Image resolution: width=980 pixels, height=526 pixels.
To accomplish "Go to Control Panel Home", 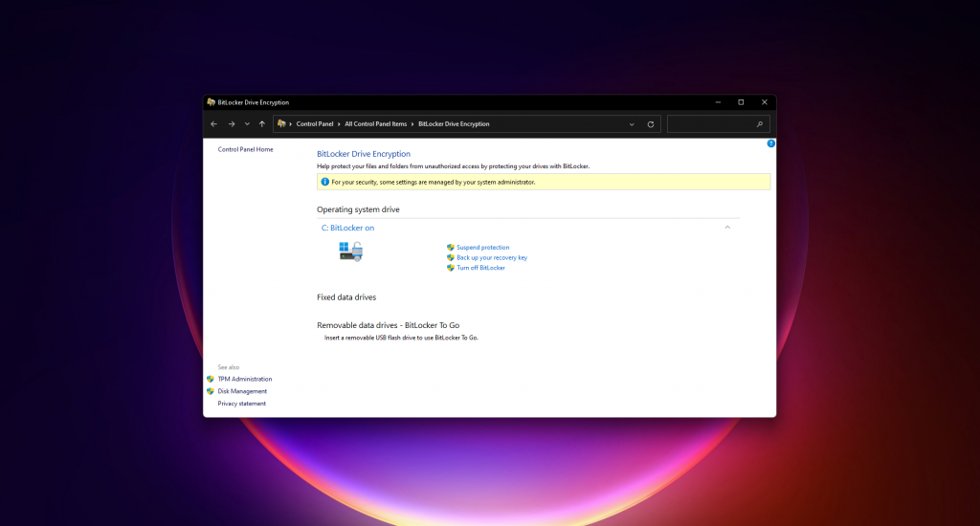I will (245, 149).
